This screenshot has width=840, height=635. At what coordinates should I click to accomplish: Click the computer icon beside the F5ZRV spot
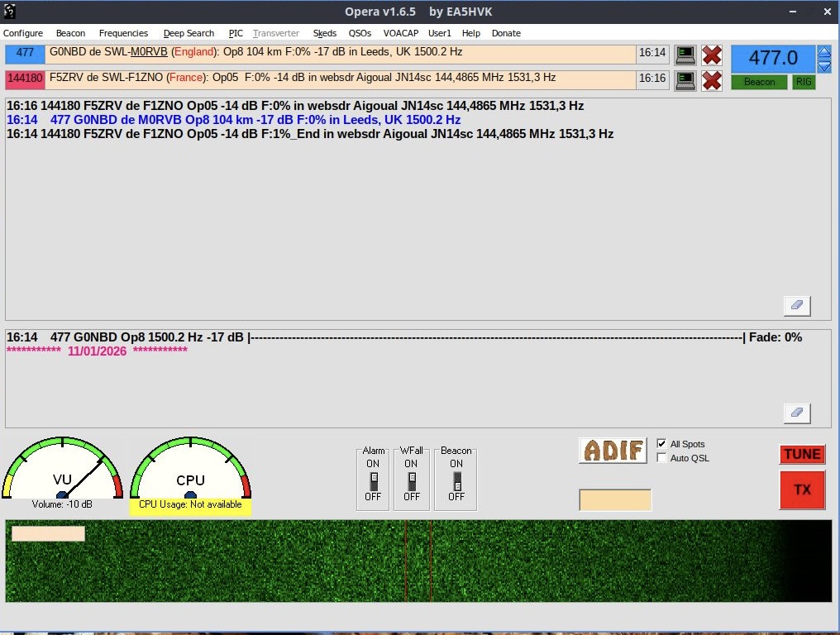[x=685, y=79]
